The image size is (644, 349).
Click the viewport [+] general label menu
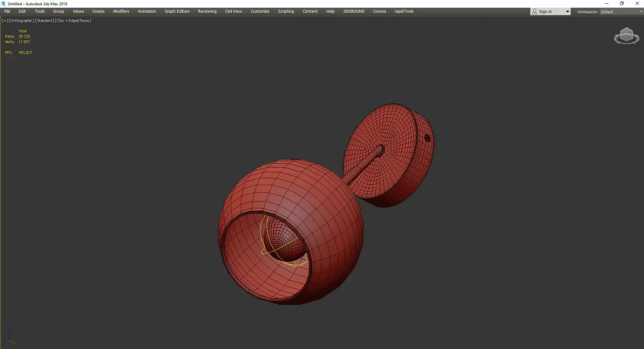(5, 20)
